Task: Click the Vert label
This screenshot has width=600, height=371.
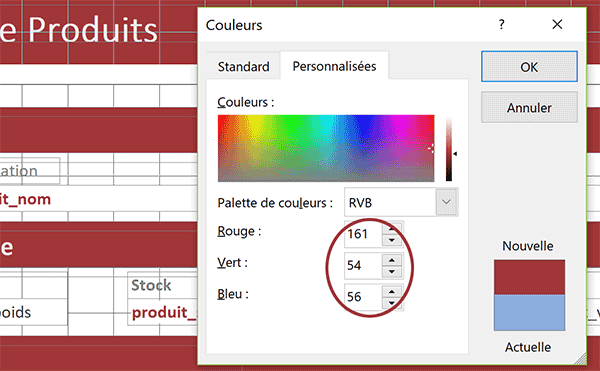Action: pyautogui.click(x=232, y=263)
